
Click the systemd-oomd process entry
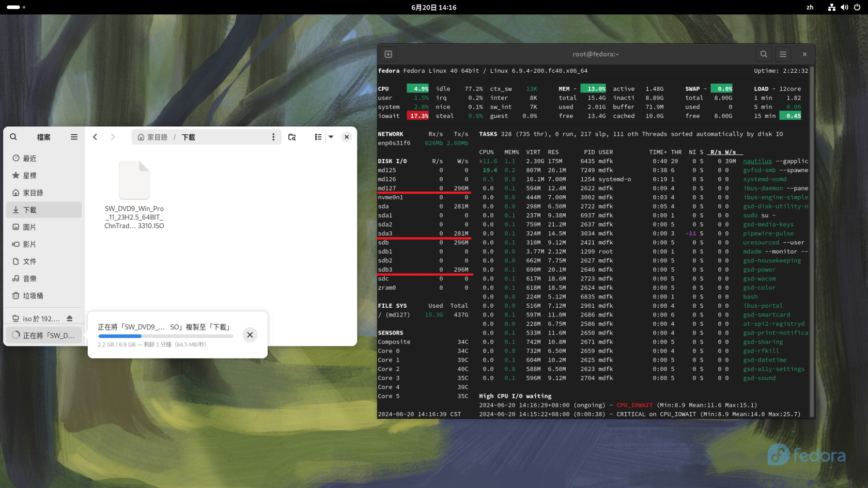point(765,179)
